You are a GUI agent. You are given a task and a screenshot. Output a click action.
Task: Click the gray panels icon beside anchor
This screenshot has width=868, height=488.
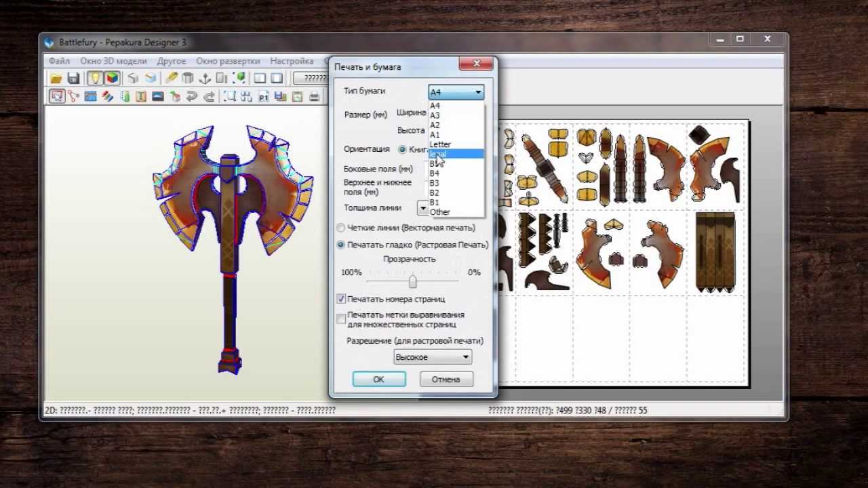click(222, 79)
